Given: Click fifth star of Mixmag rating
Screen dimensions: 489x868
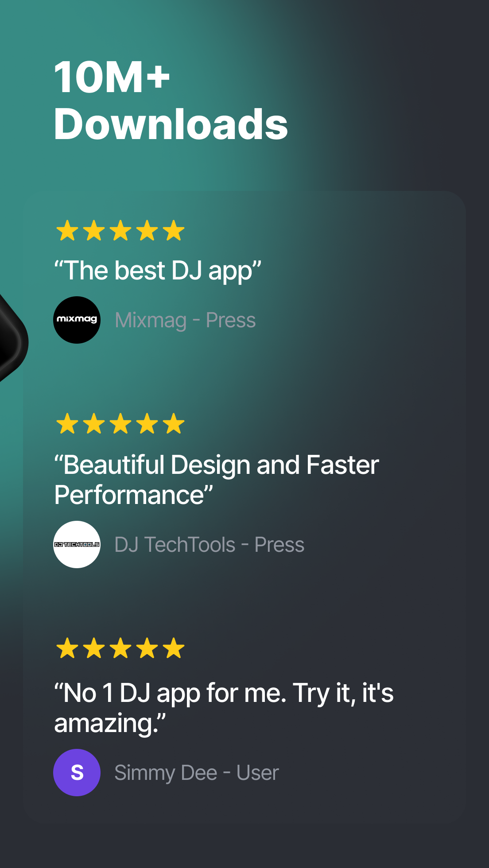Looking at the screenshot, I should 174,230.
